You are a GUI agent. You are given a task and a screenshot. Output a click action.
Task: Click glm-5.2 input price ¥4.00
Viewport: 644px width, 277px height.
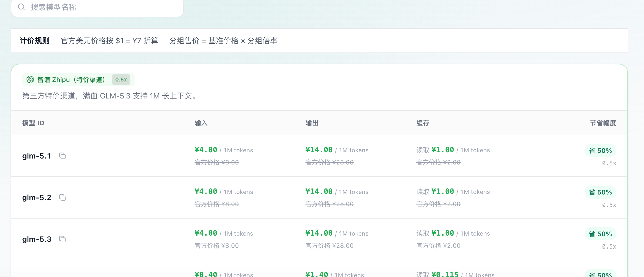click(206, 192)
